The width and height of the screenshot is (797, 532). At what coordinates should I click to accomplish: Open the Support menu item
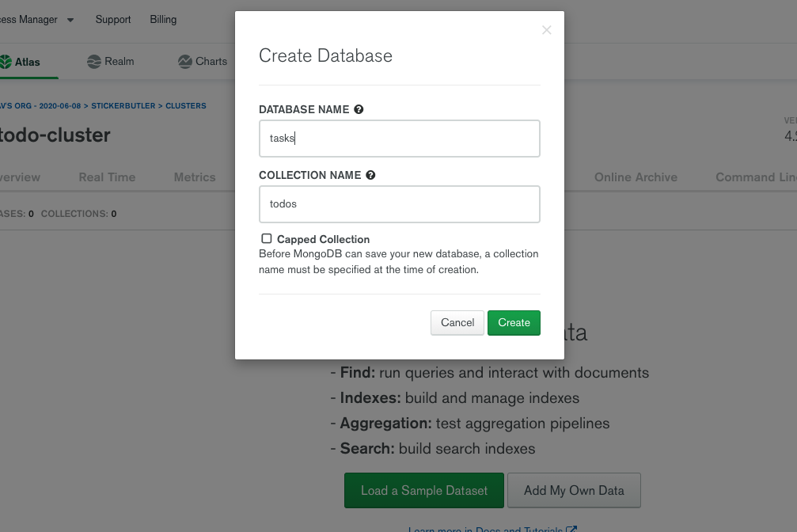(x=112, y=20)
